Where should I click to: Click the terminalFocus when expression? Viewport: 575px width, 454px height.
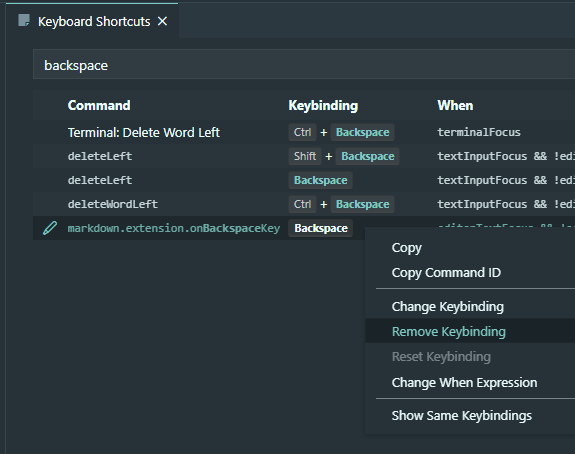coord(479,132)
